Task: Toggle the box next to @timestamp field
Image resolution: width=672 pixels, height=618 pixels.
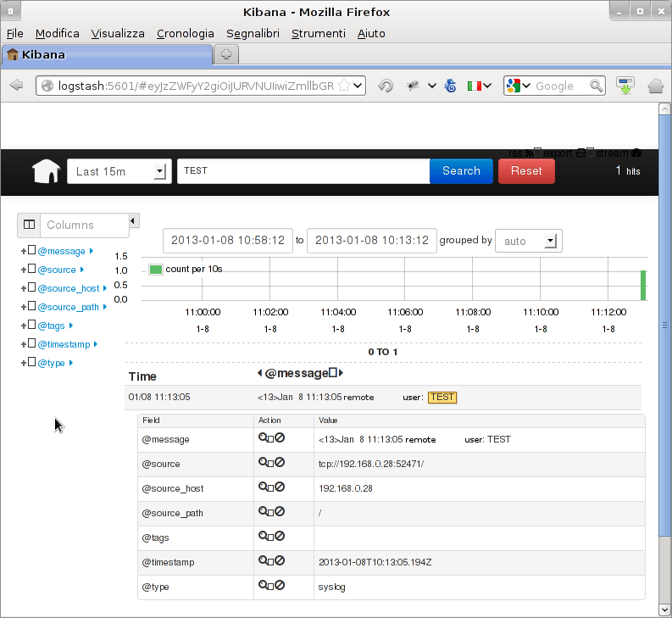Action: (x=31, y=343)
